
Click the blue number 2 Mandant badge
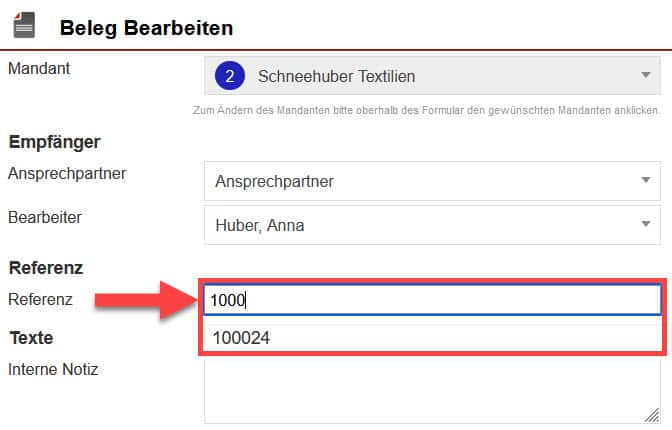click(230, 76)
